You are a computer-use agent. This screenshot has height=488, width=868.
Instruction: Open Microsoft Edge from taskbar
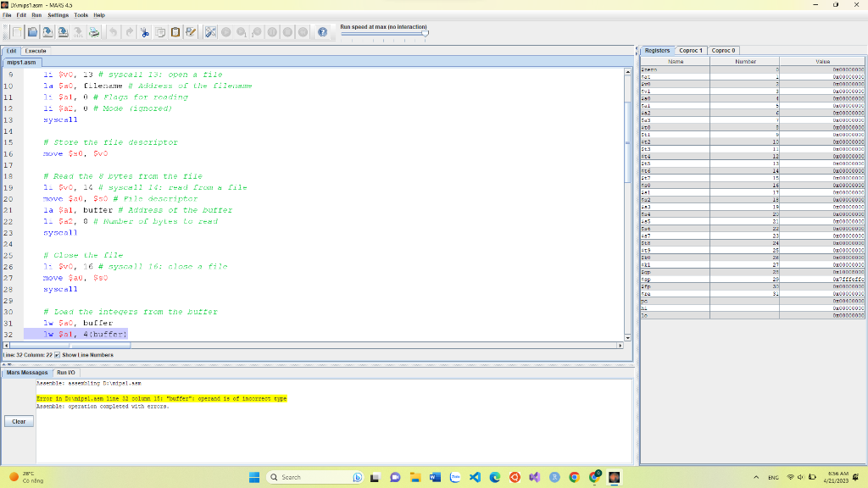coord(495,477)
